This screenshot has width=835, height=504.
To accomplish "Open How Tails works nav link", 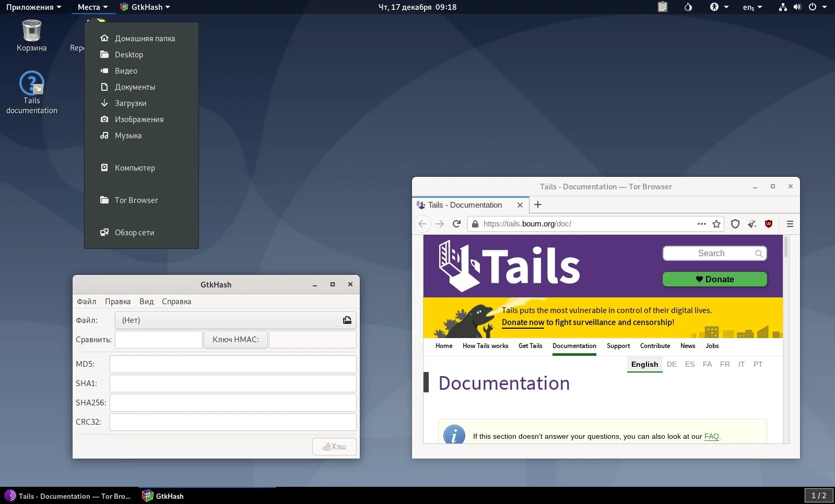I will pyautogui.click(x=485, y=346).
